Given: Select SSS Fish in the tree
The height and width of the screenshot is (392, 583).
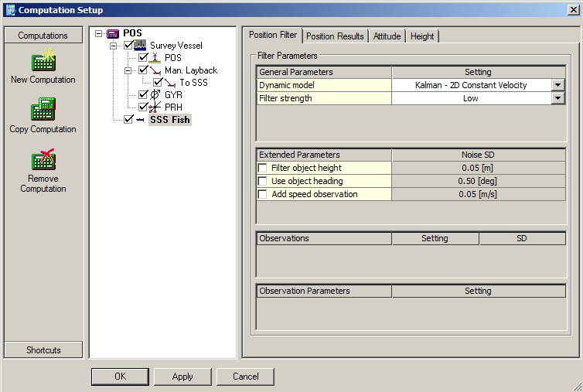Looking at the screenshot, I should point(169,120).
